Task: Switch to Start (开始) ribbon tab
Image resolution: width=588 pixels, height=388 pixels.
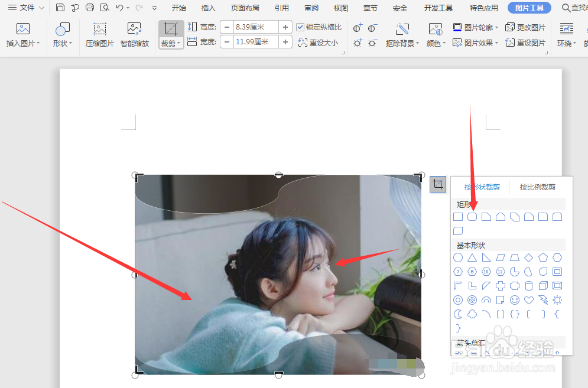Action: point(179,8)
